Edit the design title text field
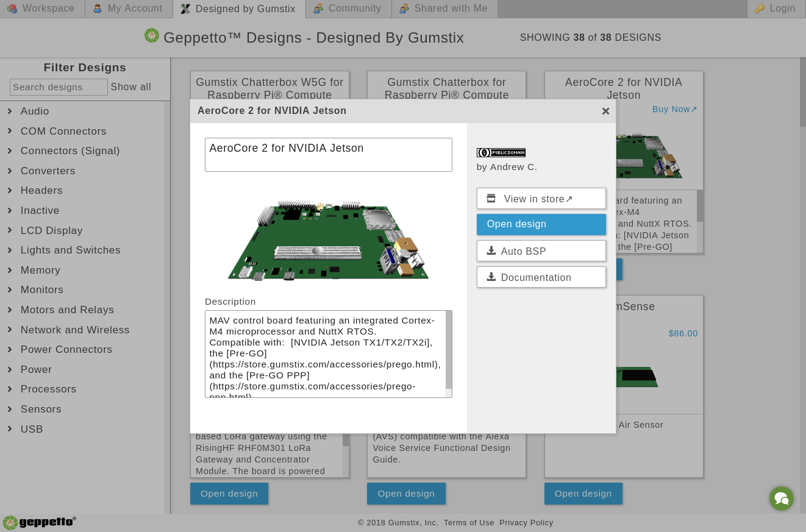Image resolution: width=806 pixels, height=532 pixels. (329, 155)
